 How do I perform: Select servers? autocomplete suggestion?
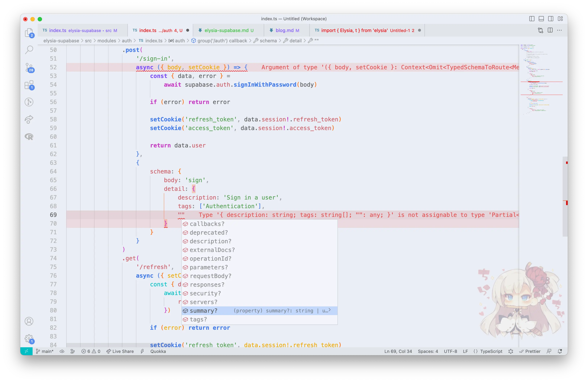[260, 302]
